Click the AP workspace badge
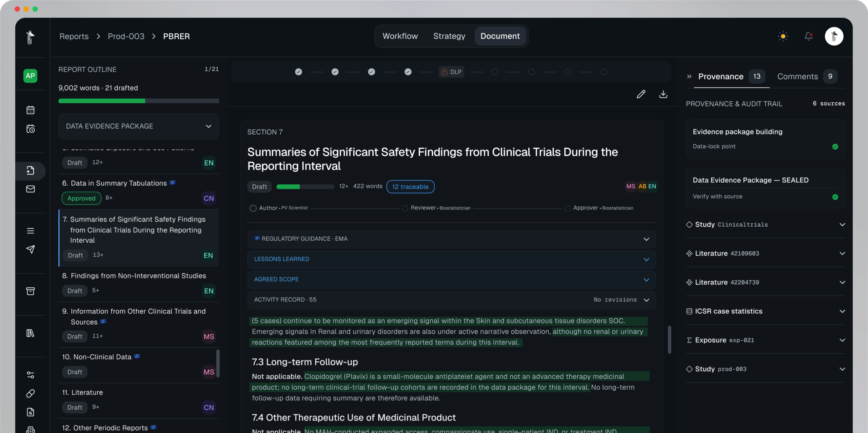The width and height of the screenshot is (868, 433). [x=31, y=76]
